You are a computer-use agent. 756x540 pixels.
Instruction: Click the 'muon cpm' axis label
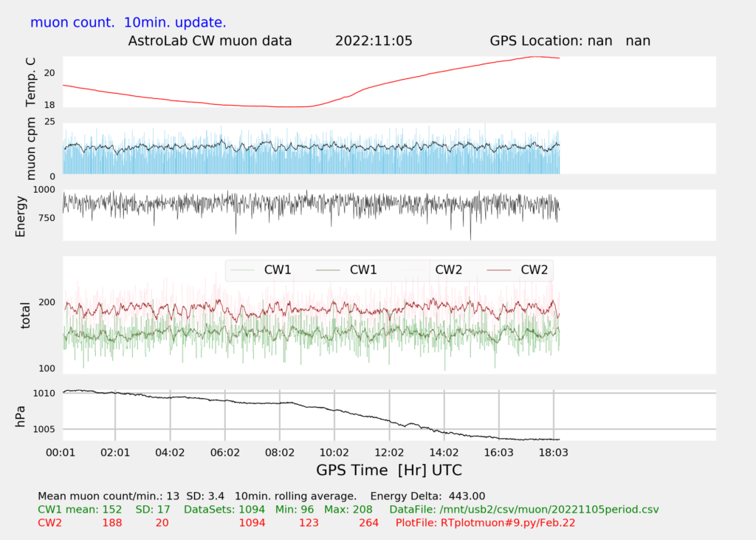point(30,148)
